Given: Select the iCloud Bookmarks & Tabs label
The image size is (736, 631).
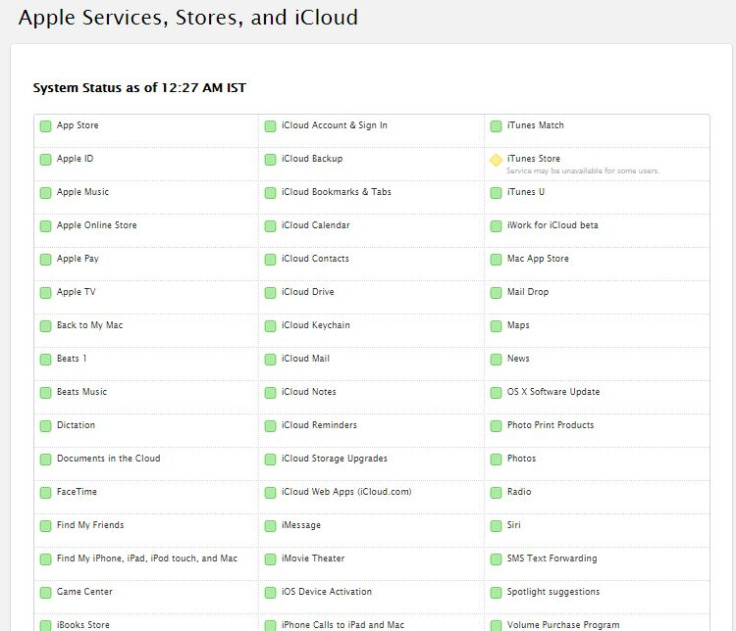Looking at the screenshot, I should click(336, 192).
